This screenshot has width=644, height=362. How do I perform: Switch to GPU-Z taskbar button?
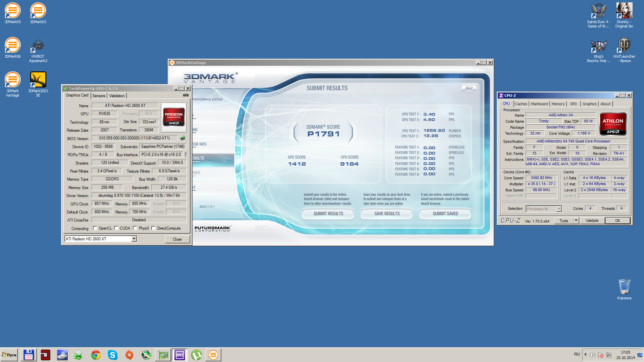tap(163, 355)
